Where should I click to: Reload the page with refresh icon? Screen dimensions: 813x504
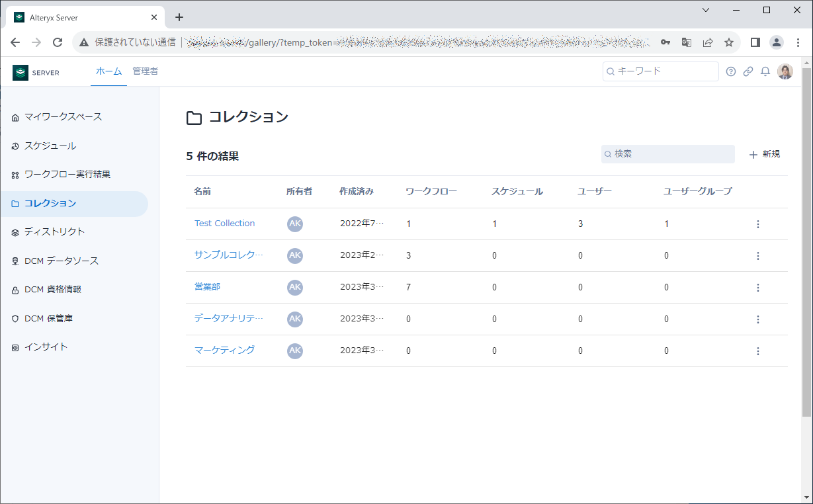[x=58, y=42]
